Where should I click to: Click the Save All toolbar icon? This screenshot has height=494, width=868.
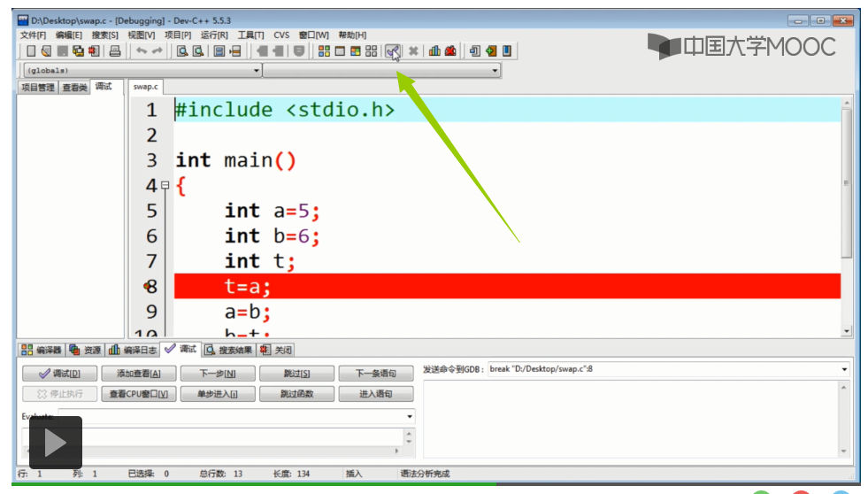(78, 51)
